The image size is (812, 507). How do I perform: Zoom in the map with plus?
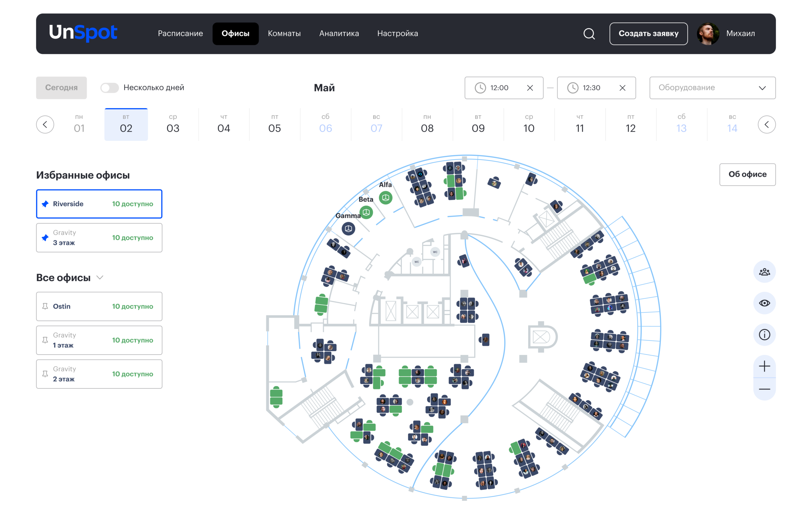pyautogui.click(x=764, y=366)
